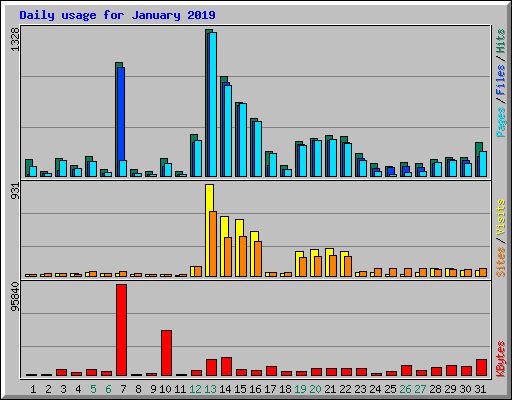Click day label 29 on the x-axis
Screen dimensions: 512x400
[x=450, y=389]
